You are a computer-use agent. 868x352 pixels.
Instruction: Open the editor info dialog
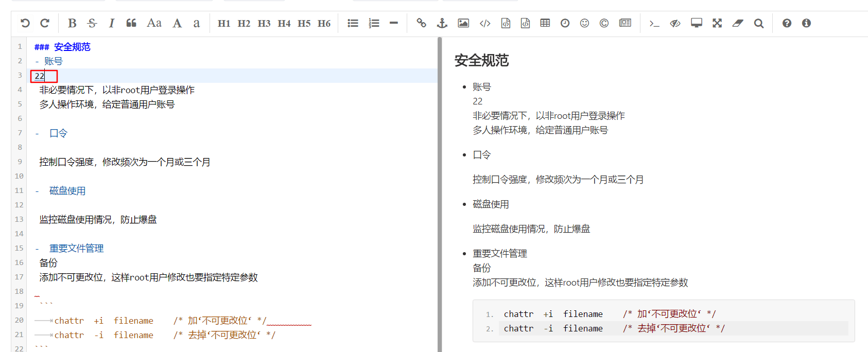click(x=806, y=23)
